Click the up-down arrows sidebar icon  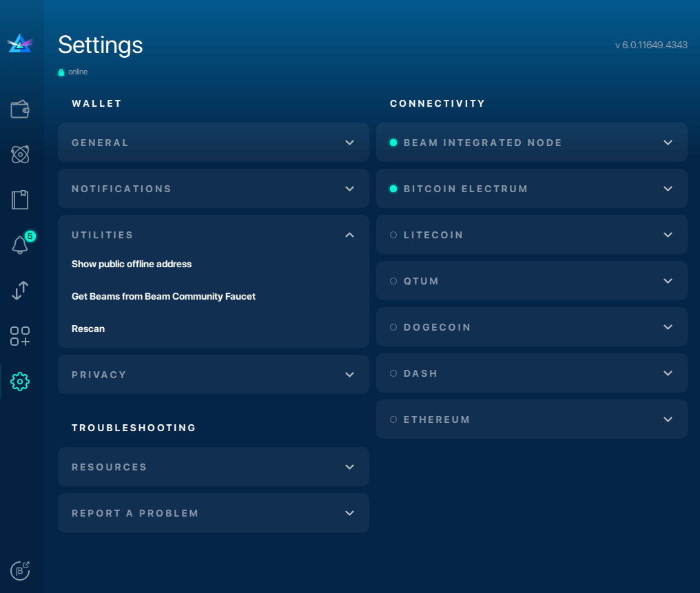pos(20,291)
